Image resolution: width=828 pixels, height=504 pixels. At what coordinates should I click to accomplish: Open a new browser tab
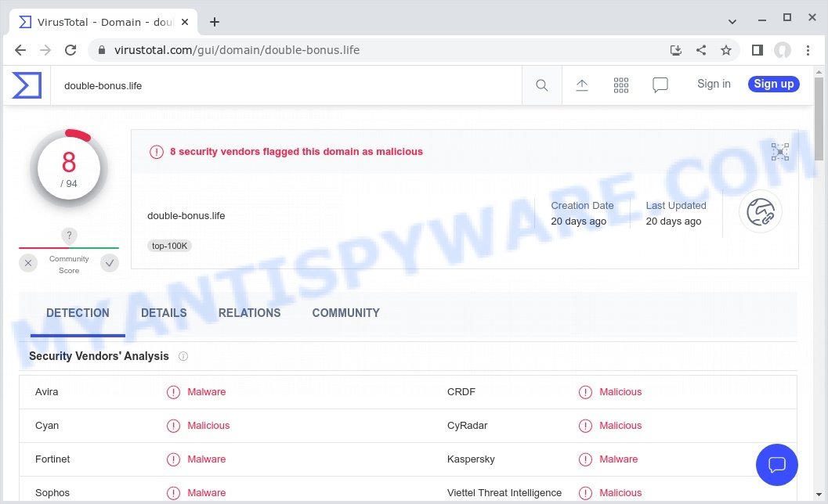click(x=215, y=22)
